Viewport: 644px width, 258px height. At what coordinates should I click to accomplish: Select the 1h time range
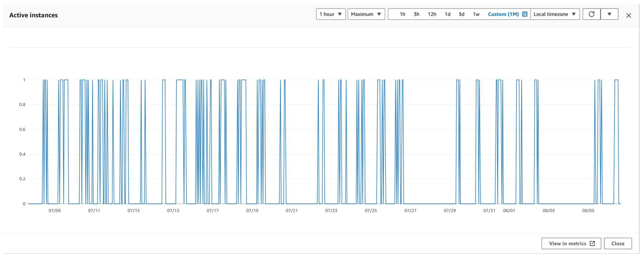402,14
